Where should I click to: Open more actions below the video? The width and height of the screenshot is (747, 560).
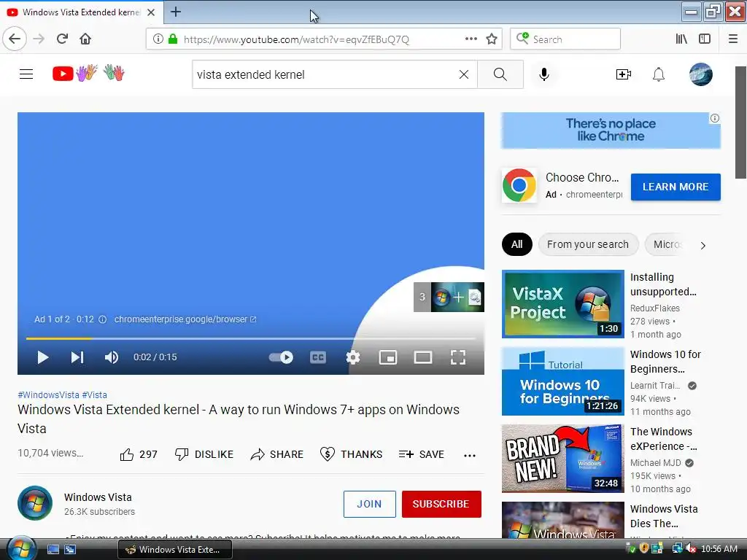tap(470, 455)
